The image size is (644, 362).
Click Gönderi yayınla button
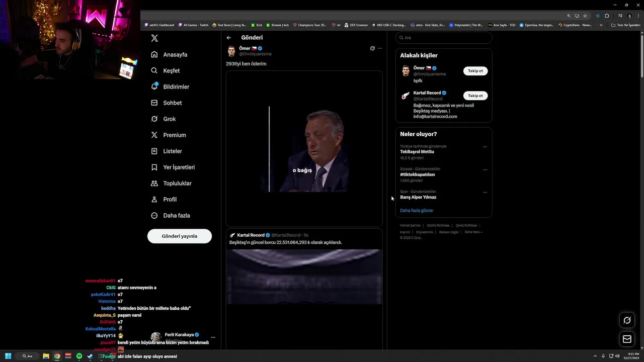[180, 236]
